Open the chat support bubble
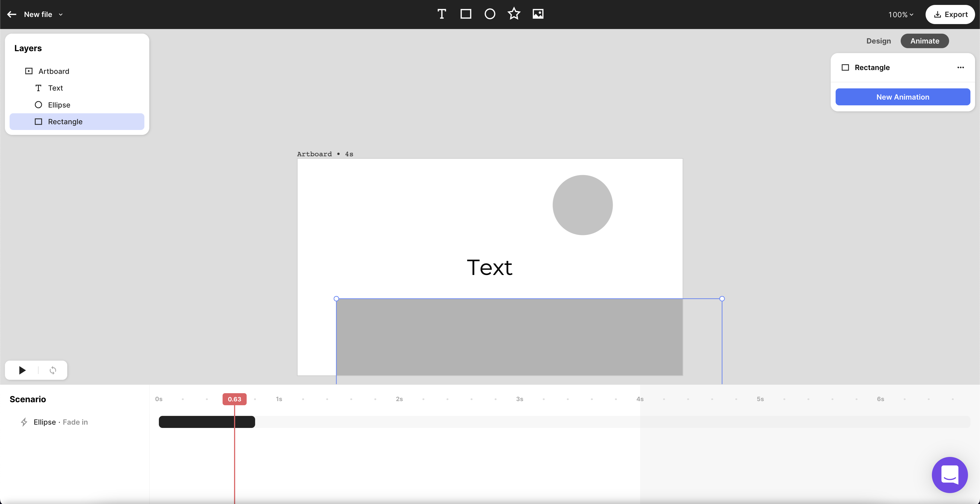The width and height of the screenshot is (980, 504). coord(949,474)
